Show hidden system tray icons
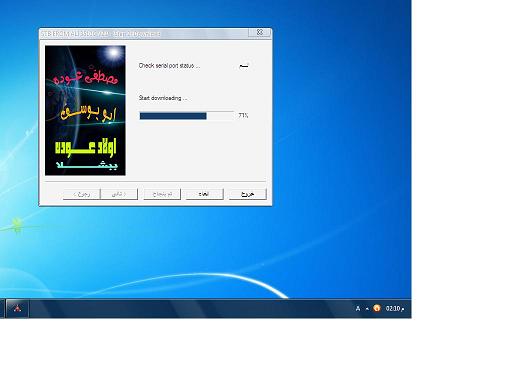This screenshot has width=512, height=384. (x=367, y=309)
